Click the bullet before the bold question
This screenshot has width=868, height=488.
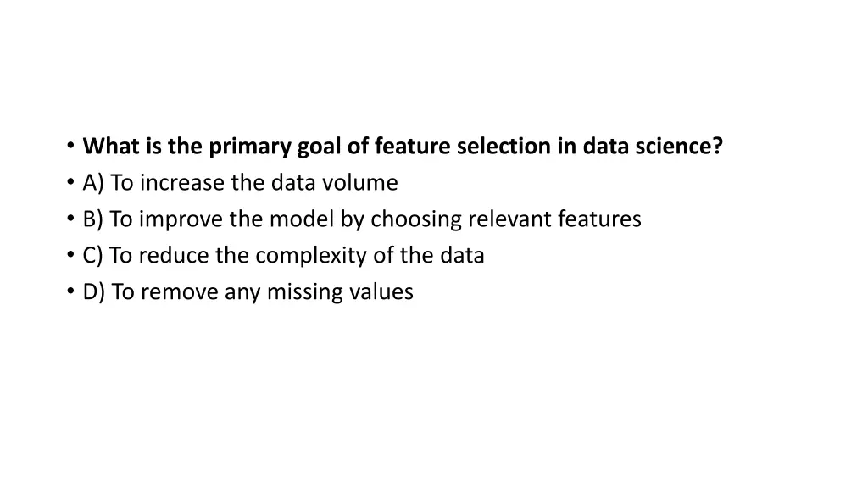70,147
